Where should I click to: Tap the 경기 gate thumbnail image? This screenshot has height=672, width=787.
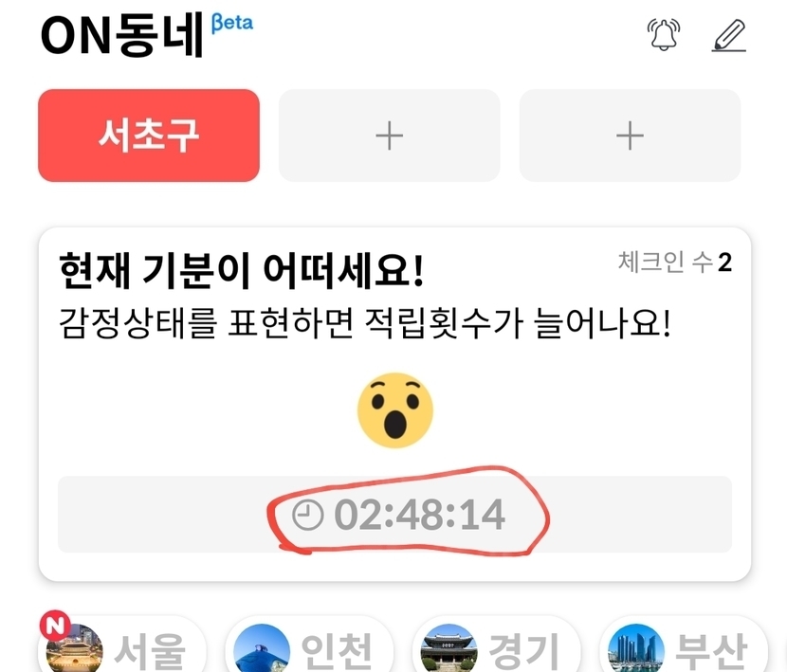[448, 650]
